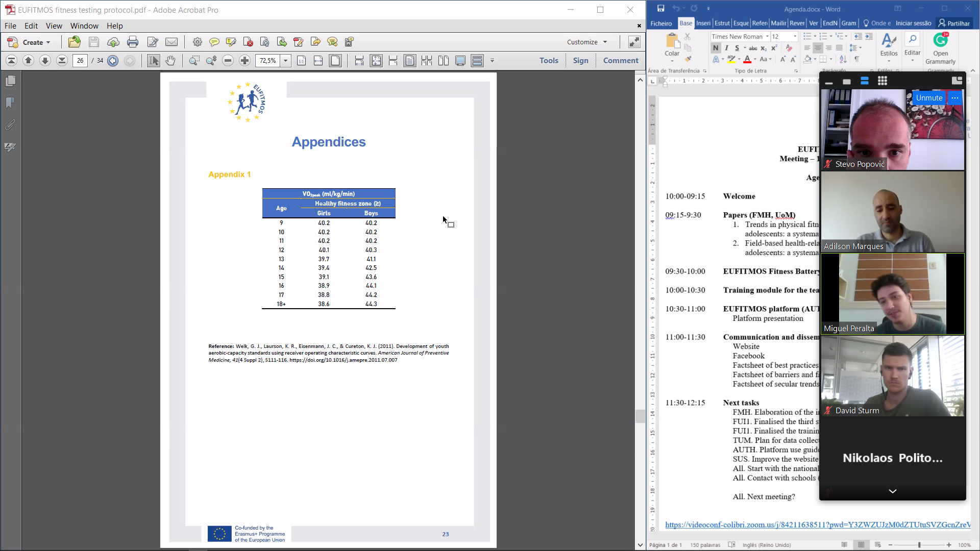Switch to the Ver tab in Word
This screenshot has height=551, width=980.
(x=814, y=23)
